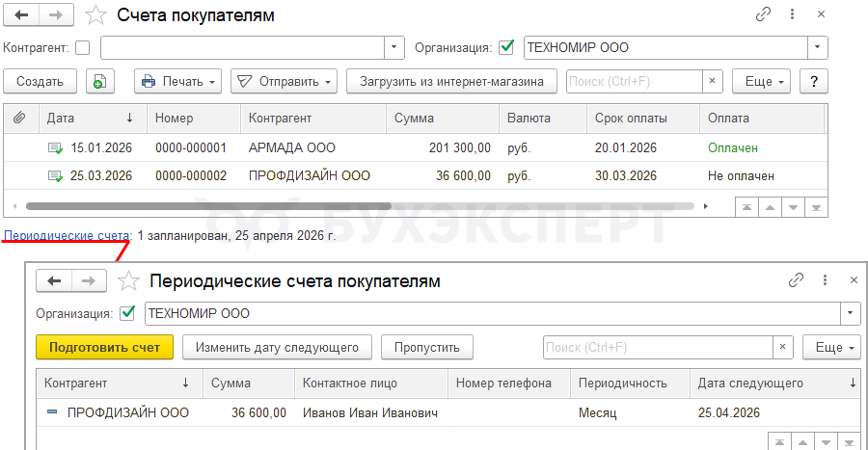
Task: Open the help question mark button
Action: point(815,82)
